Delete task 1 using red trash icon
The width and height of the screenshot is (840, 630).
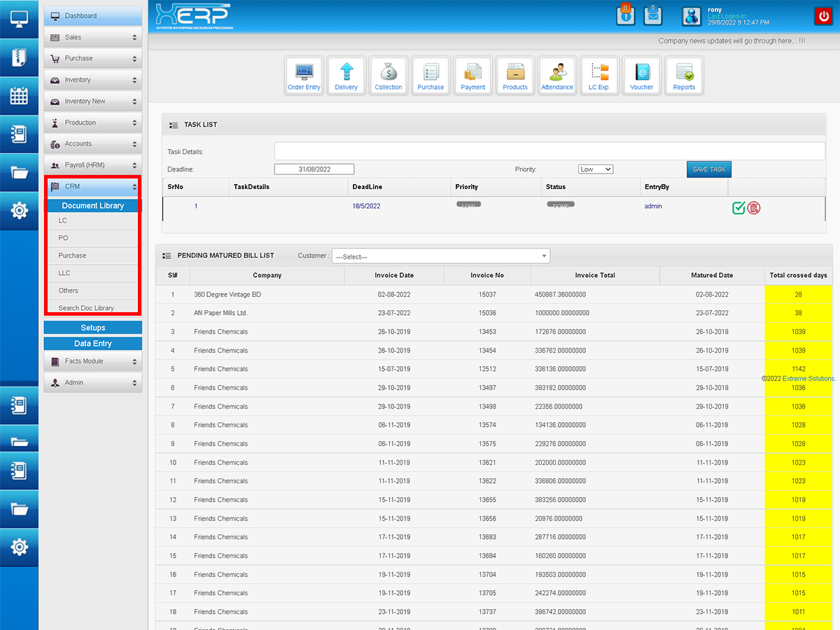pos(754,207)
